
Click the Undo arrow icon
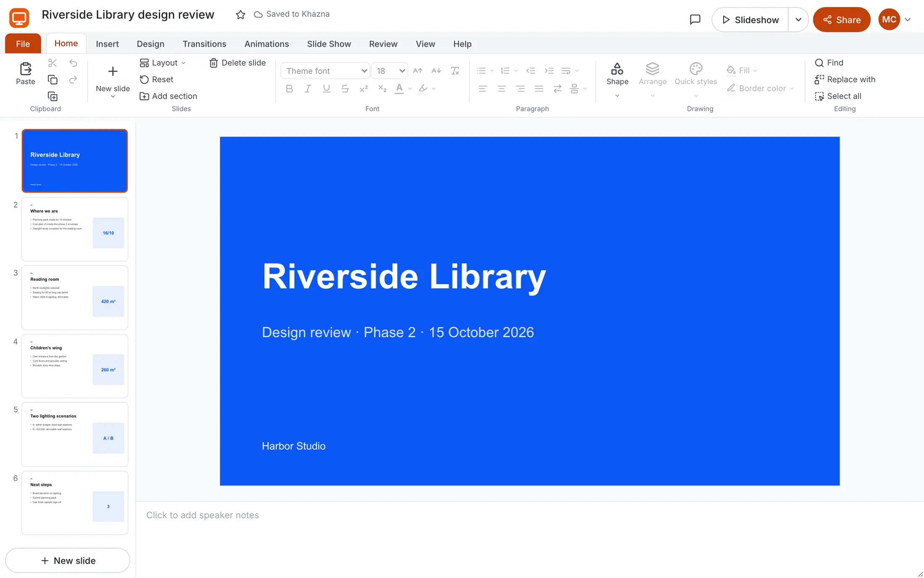point(73,63)
